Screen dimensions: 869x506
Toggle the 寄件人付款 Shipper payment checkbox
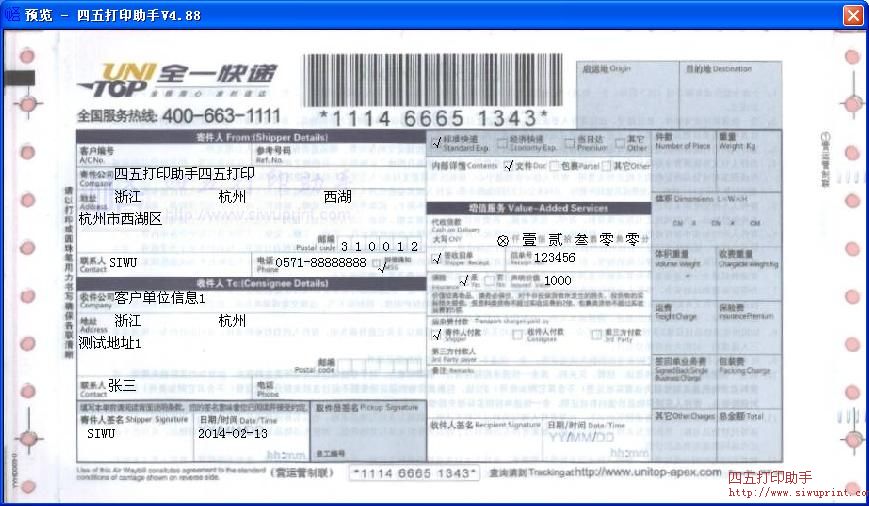[x=437, y=334]
